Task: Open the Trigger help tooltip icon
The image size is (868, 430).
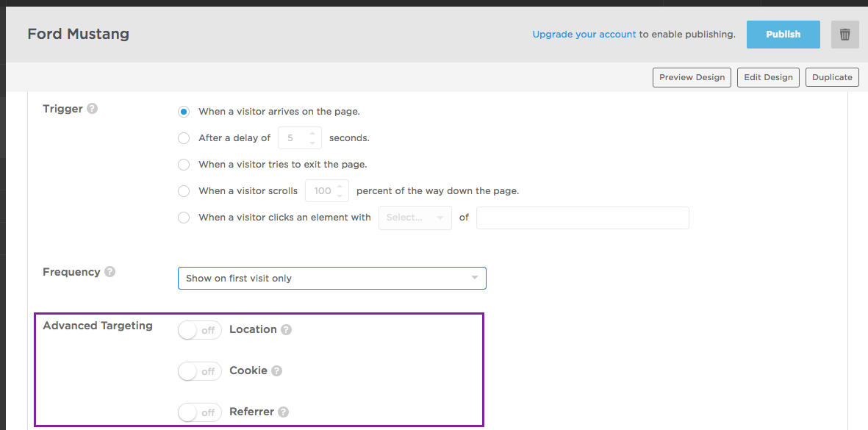Action: (93, 109)
